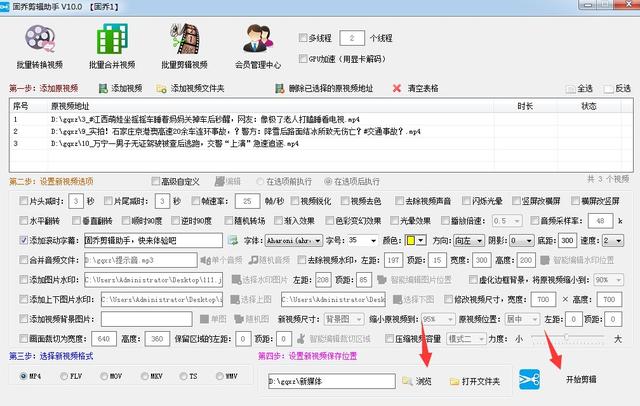This screenshot has width=640, height=406.
Task: Click the 开始剪辑 button
Action: (x=581, y=379)
